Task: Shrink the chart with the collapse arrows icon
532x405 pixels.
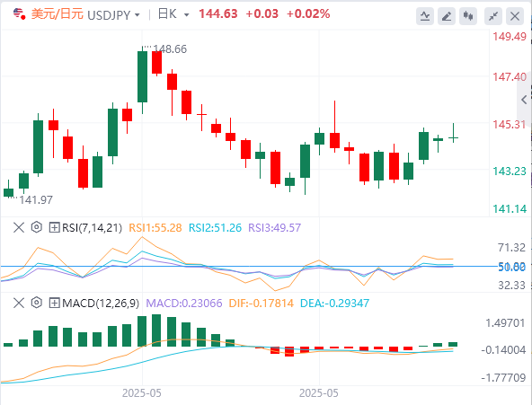Action: point(493,16)
